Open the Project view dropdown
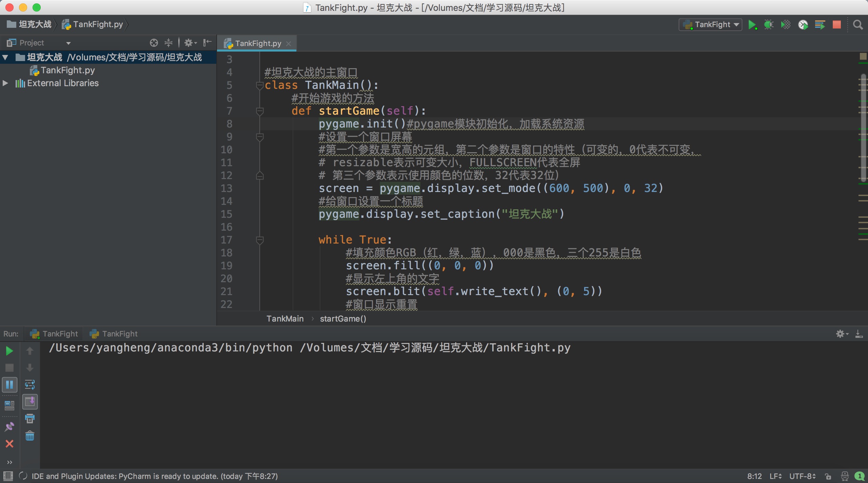The width and height of the screenshot is (868, 483). [68, 43]
